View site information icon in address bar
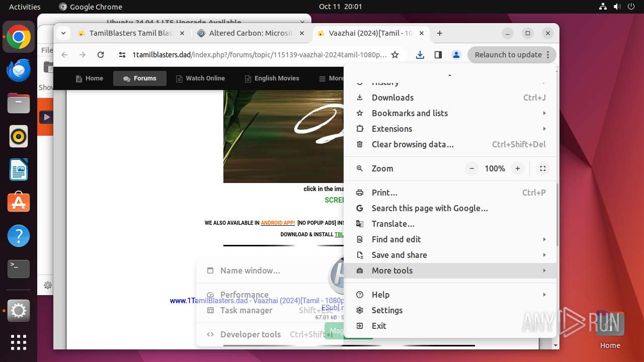Viewport: 644px width, 362px height. tap(122, 55)
